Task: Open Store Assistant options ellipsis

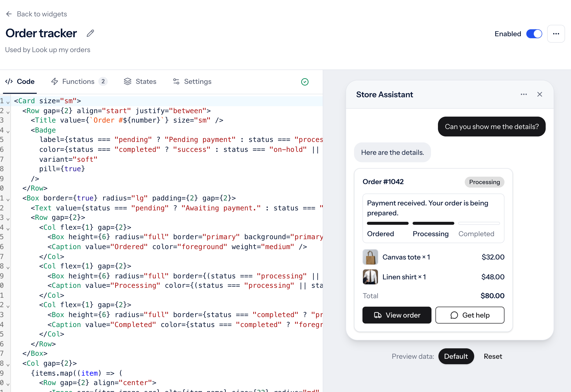Action: click(x=524, y=94)
